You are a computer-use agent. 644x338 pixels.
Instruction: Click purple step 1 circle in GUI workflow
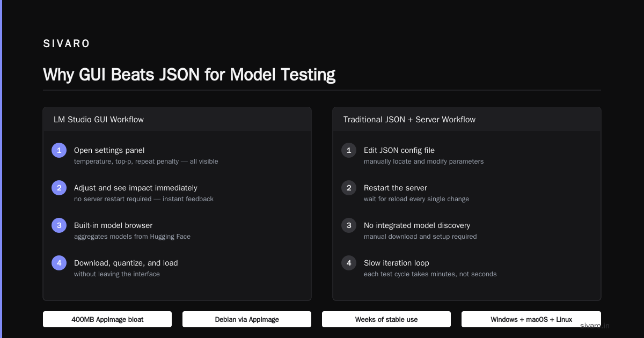(59, 150)
